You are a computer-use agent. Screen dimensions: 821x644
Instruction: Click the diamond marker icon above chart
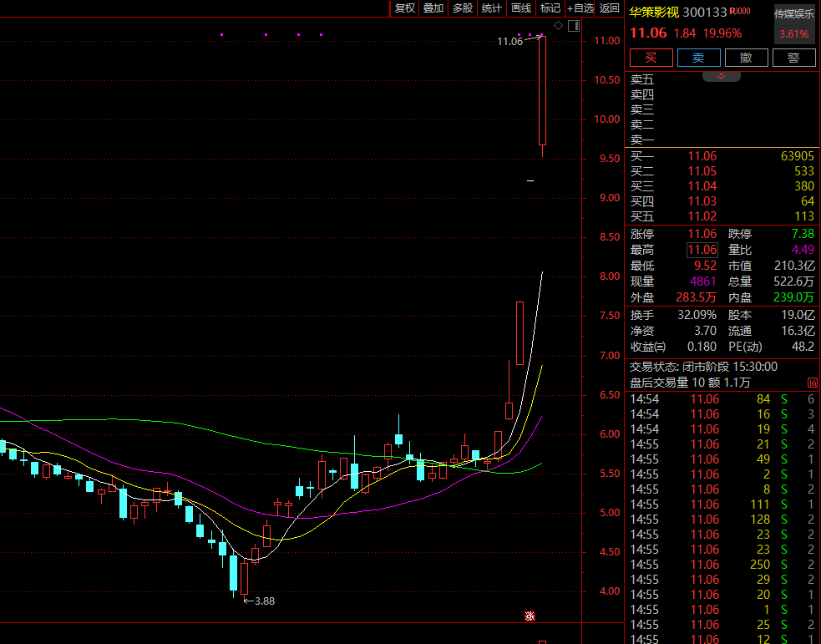tap(558, 26)
